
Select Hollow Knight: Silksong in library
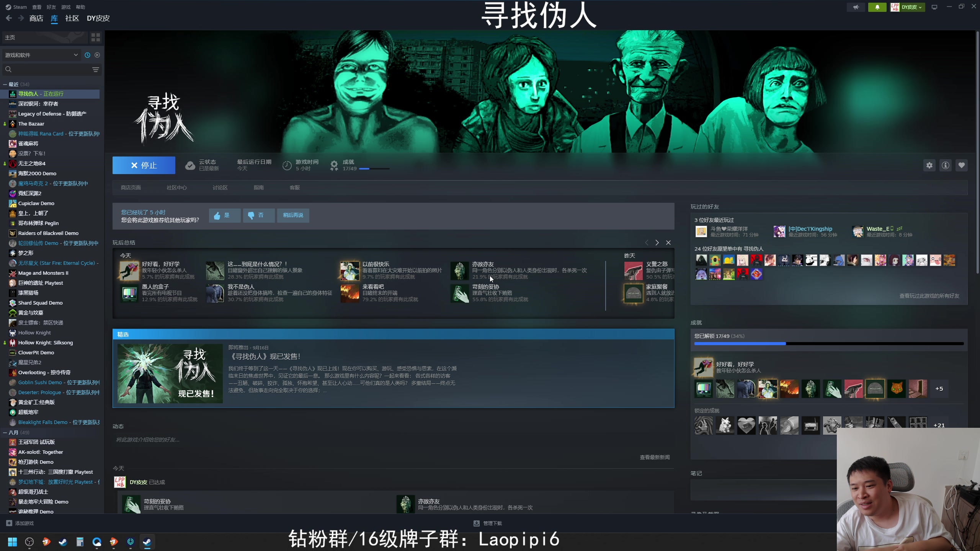point(46,342)
